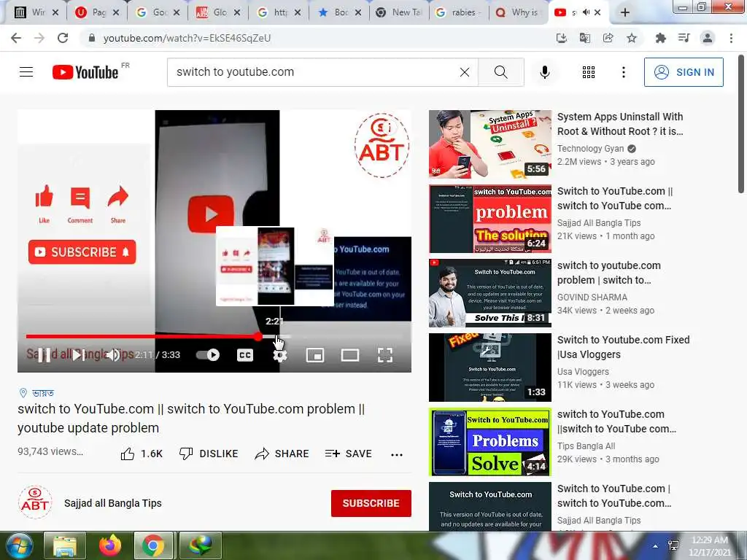Open the YouTube hamburger guide menu
The height and width of the screenshot is (560, 747).
coord(26,72)
